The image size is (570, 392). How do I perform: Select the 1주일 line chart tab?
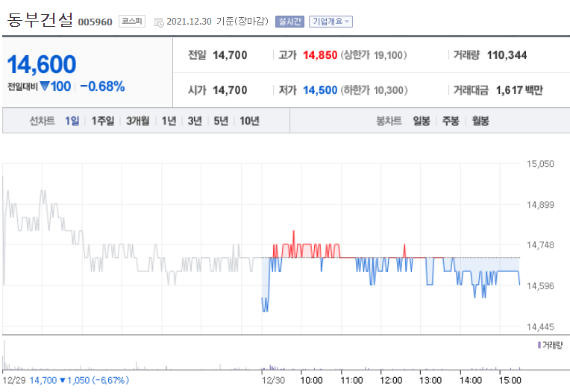pos(103,121)
